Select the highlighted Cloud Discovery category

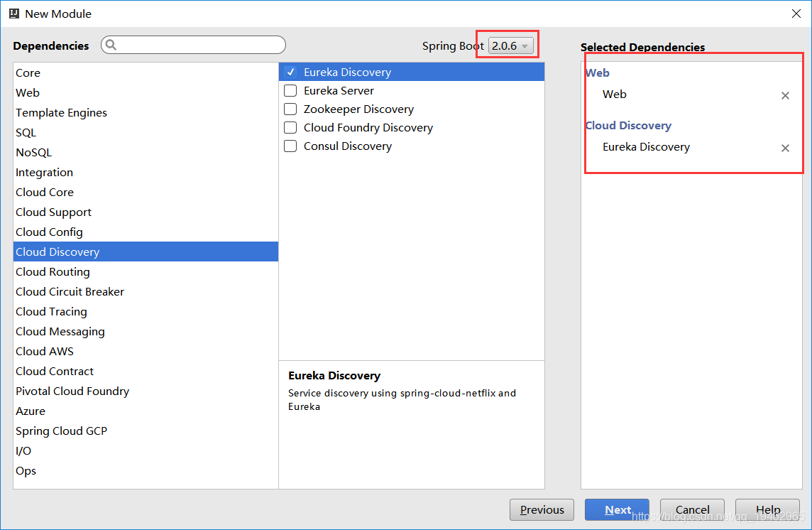tap(146, 252)
